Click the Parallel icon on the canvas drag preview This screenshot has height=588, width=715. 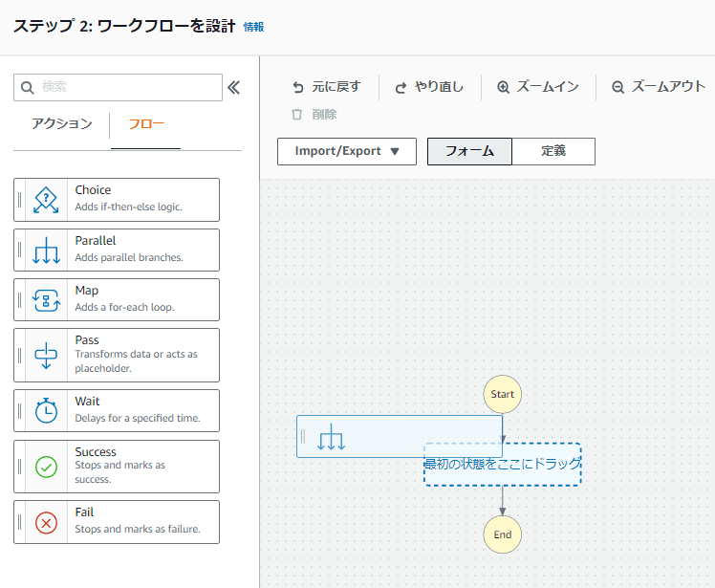[x=331, y=437]
